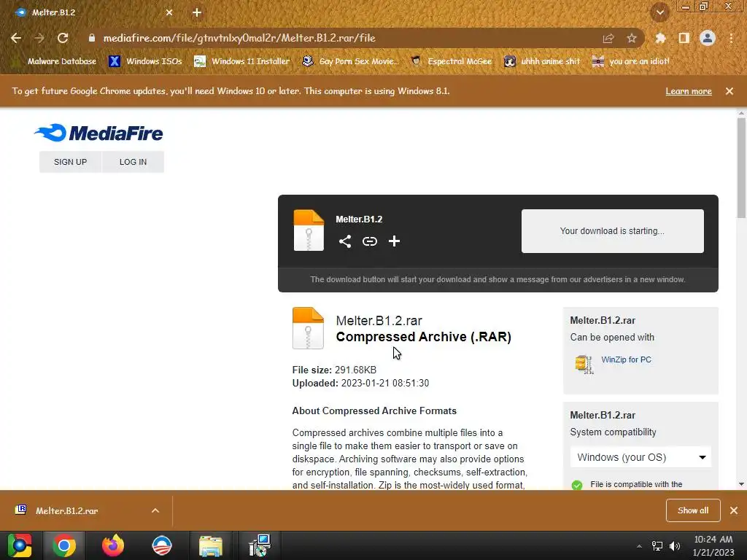Click the copy link icon under Melter.B1.2

pyautogui.click(x=370, y=241)
